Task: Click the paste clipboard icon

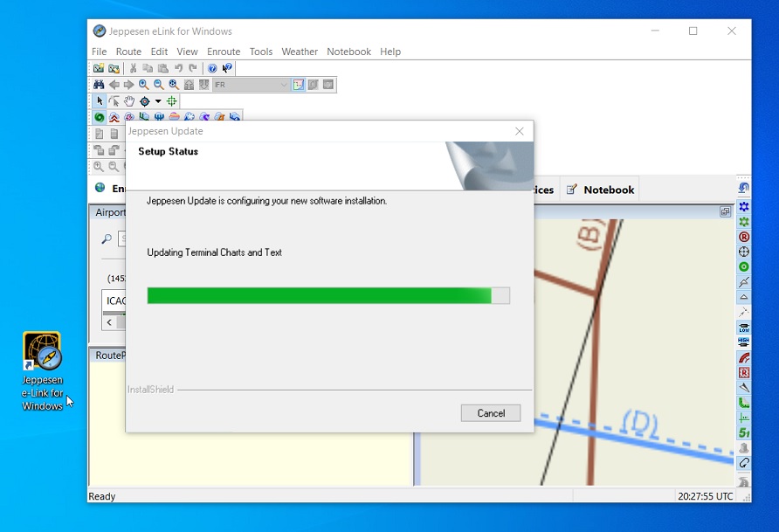Action: (x=162, y=68)
